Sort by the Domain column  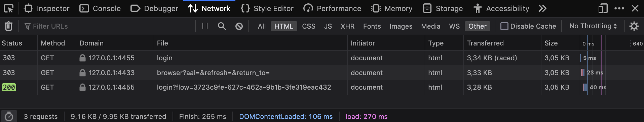pyautogui.click(x=115, y=43)
